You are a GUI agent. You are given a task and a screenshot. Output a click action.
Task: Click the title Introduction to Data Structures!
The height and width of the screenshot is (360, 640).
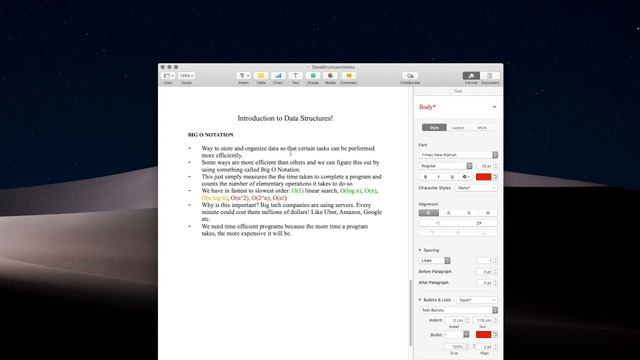285,118
